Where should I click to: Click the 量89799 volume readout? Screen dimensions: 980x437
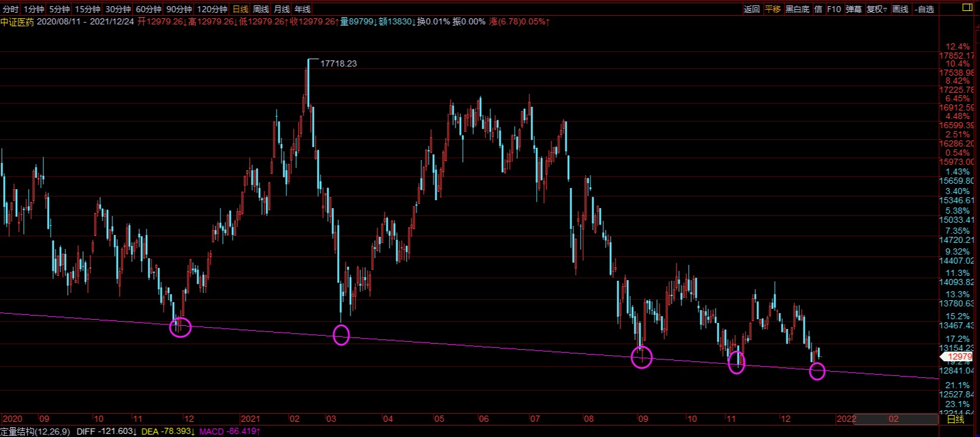(x=357, y=22)
